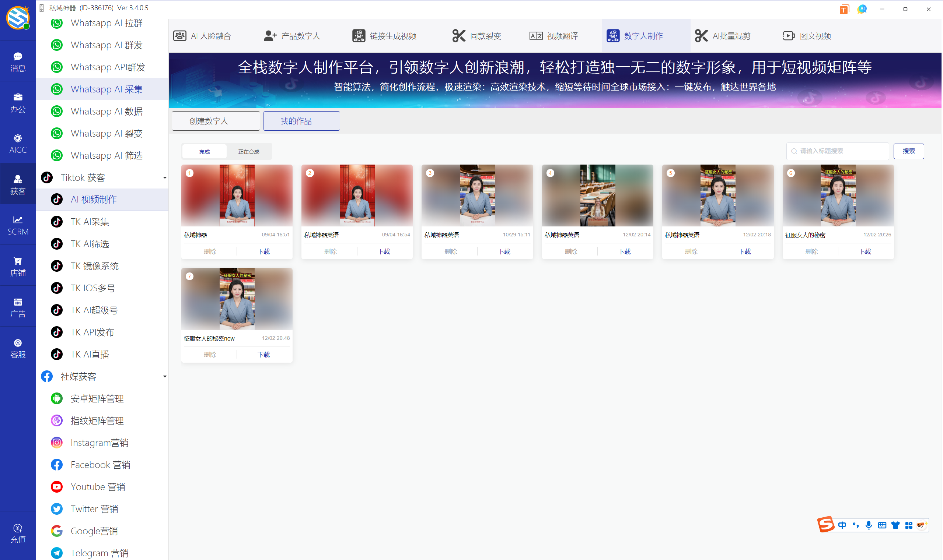
Task: Open the 消息 messages sidebar icon
Action: coord(18,61)
